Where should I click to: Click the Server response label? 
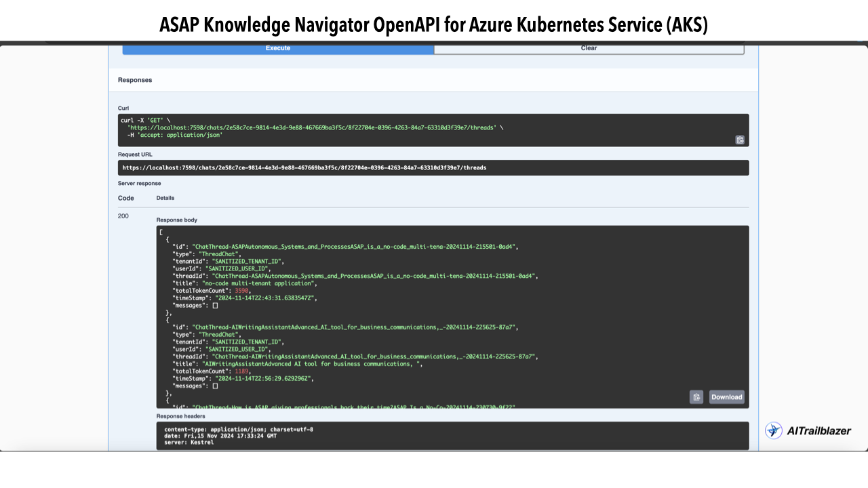(140, 184)
